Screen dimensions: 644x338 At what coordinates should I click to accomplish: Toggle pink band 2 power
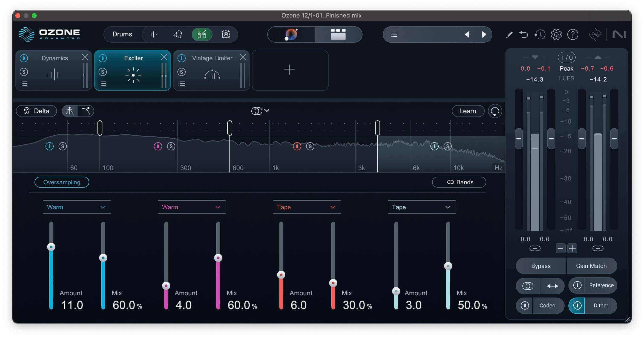pos(158,146)
